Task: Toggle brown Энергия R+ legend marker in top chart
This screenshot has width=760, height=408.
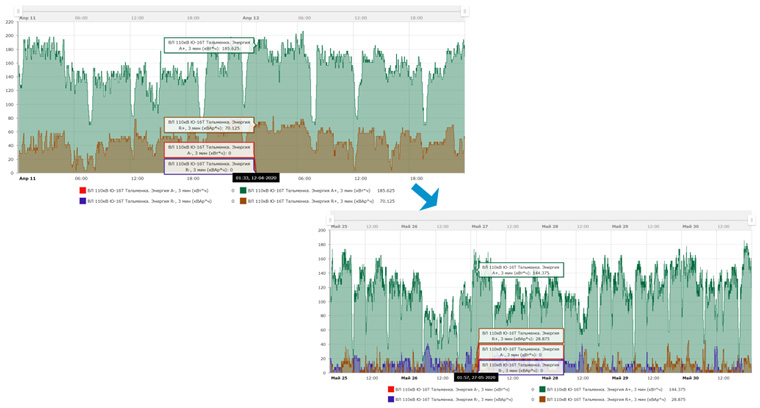Action: coord(243,201)
